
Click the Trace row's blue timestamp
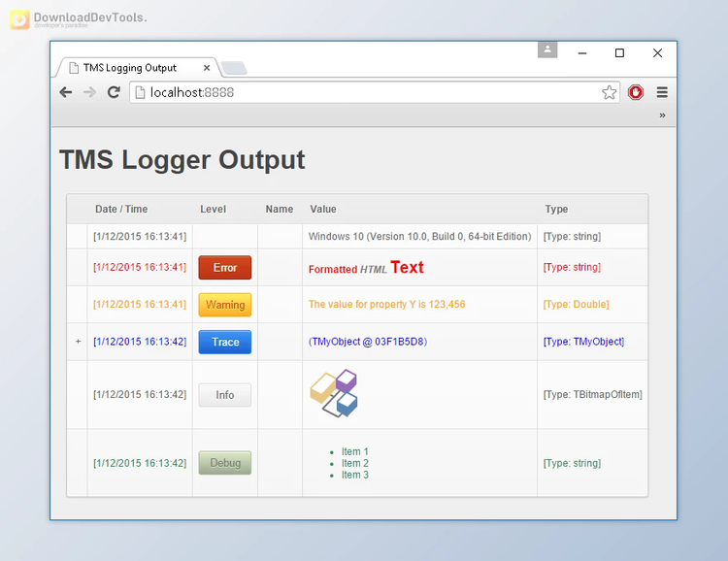click(140, 342)
